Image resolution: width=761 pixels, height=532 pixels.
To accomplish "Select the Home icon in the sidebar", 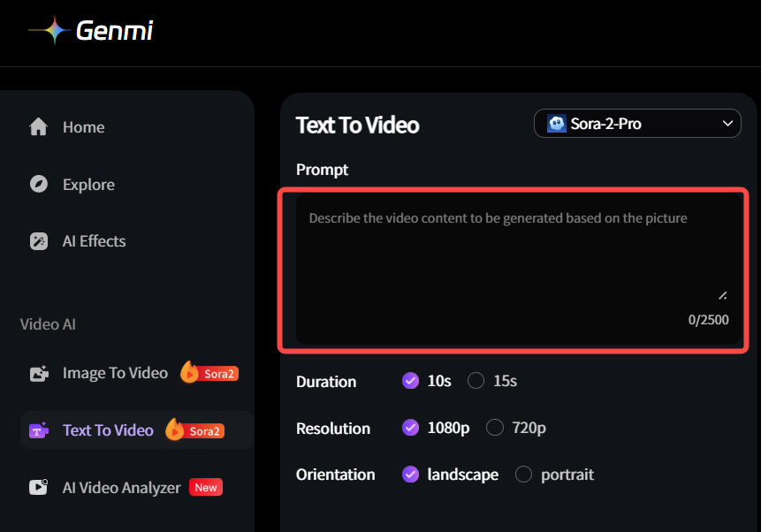I will (x=39, y=126).
